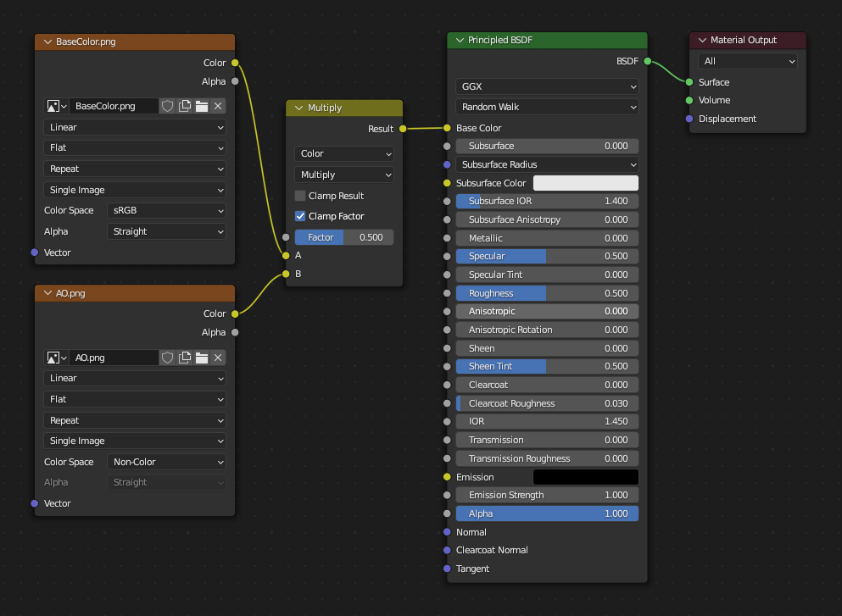Browse image icon in AO.png node
This screenshot has height=616, width=842.
(x=56, y=358)
